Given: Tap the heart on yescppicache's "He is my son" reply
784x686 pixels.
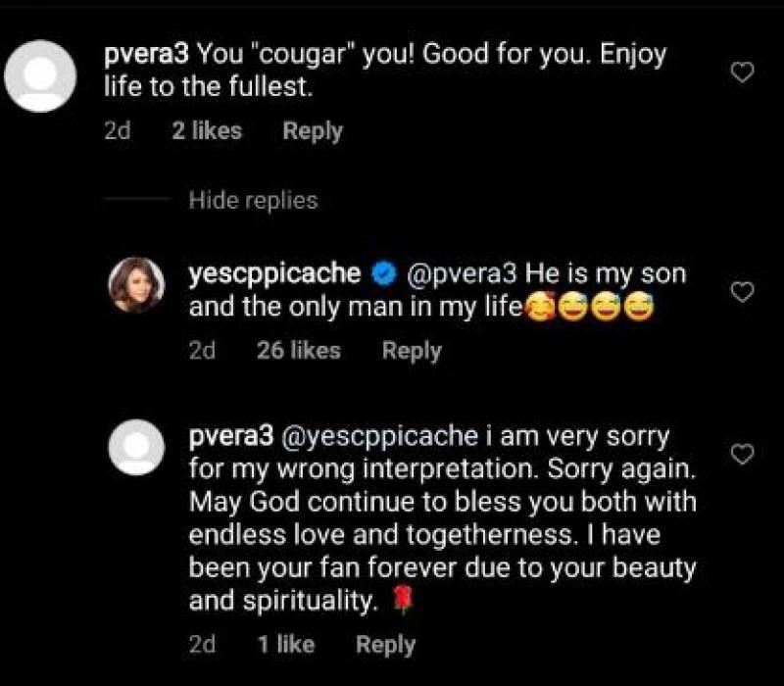Looking at the screenshot, I should pos(744,291).
